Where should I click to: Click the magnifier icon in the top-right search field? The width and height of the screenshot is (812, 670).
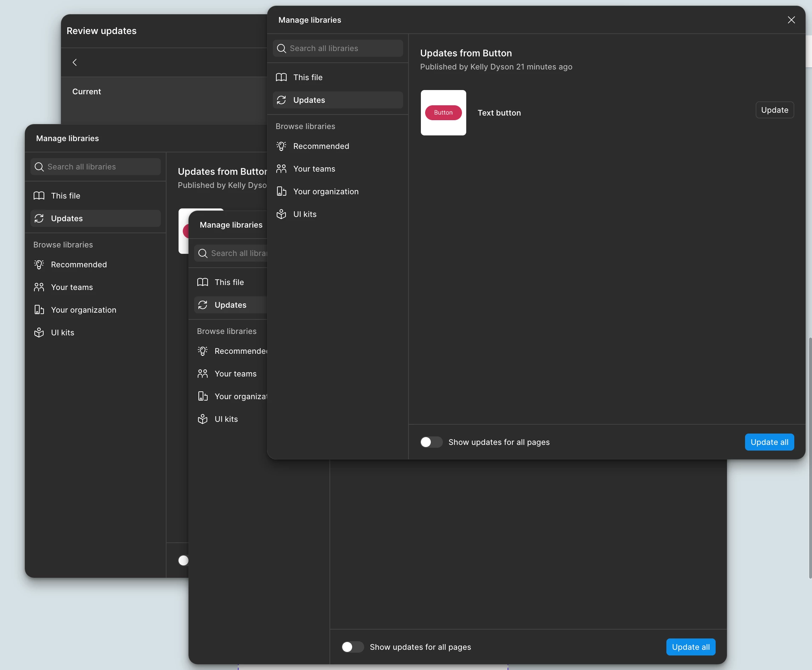point(281,49)
